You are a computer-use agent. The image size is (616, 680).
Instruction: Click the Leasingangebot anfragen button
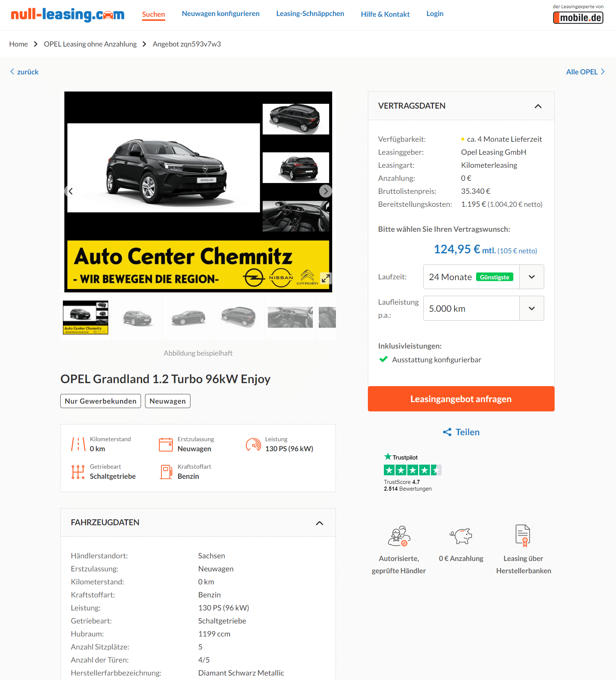[461, 399]
